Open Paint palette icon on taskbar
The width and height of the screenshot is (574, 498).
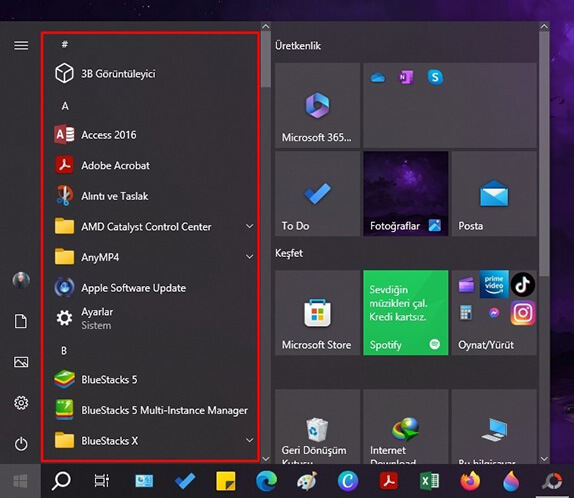[307, 481]
